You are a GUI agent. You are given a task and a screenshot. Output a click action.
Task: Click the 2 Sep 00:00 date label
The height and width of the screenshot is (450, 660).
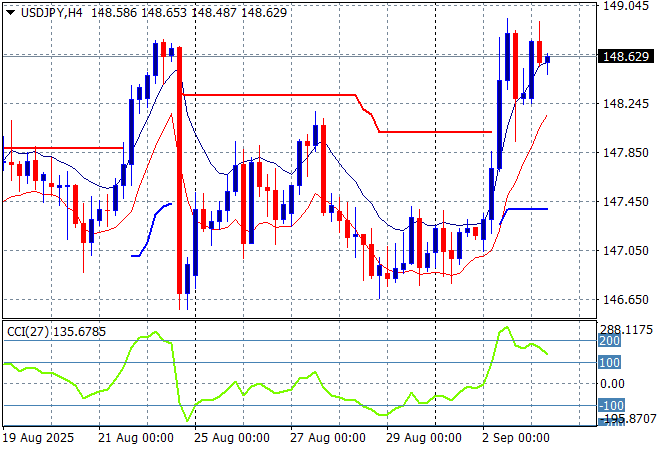[x=518, y=438]
